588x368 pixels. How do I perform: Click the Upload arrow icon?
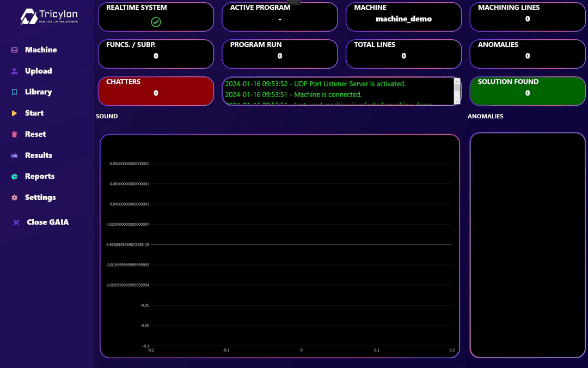[x=15, y=71]
